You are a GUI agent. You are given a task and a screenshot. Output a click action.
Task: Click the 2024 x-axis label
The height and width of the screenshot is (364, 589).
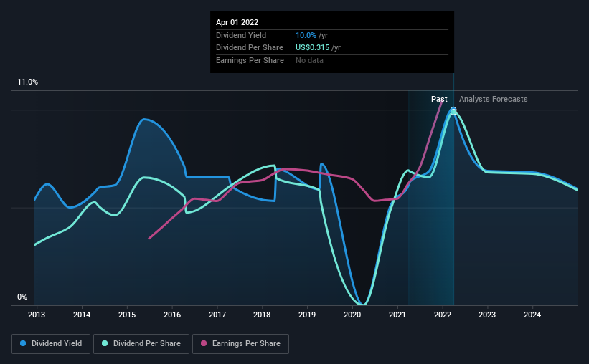(x=532, y=315)
